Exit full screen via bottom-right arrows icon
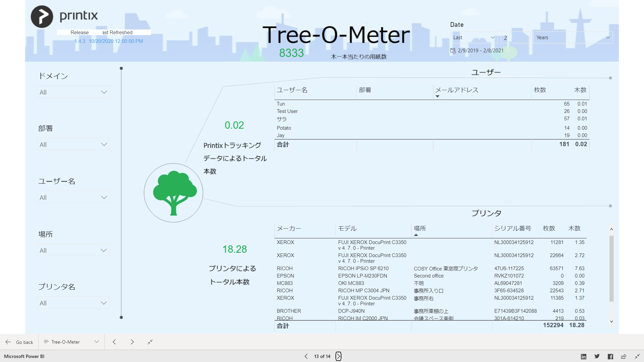The width and height of the screenshot is (644, 362). [x=637, y=356]
